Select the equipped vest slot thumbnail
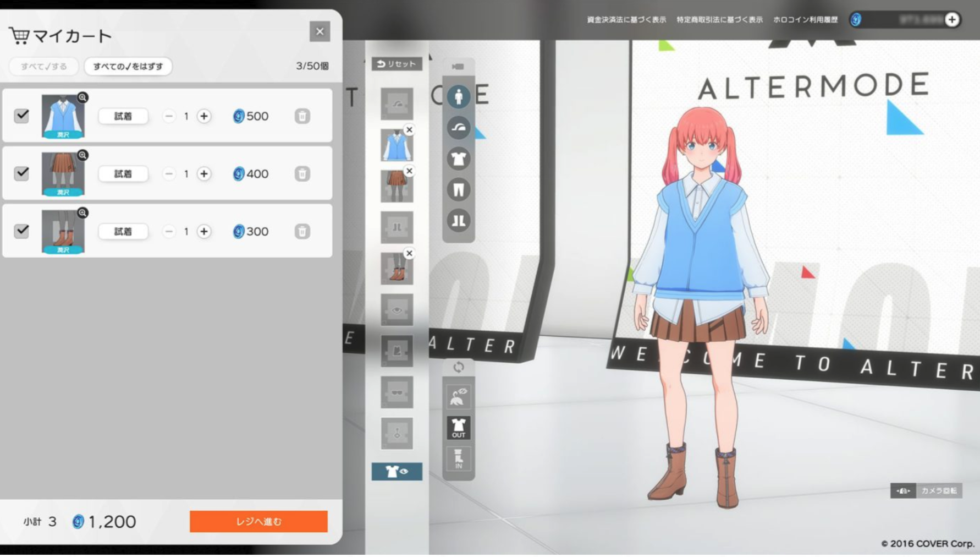Screen dimensions: 980x557 click(x=396, y=146)
